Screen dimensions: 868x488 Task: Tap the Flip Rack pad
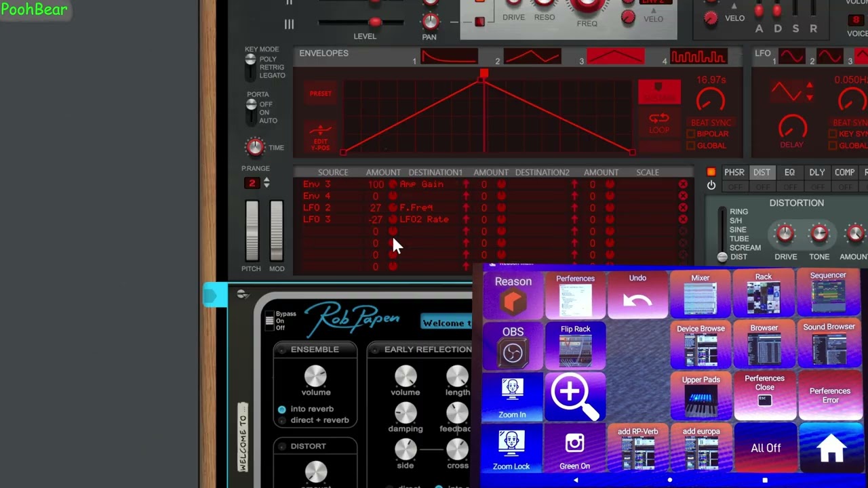tap(575, 346)
